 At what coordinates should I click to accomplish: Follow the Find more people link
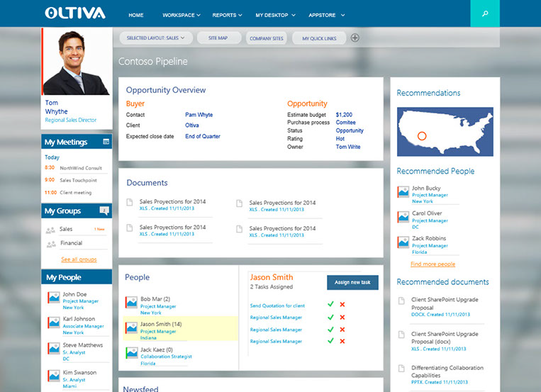click(x=433, y=264)
